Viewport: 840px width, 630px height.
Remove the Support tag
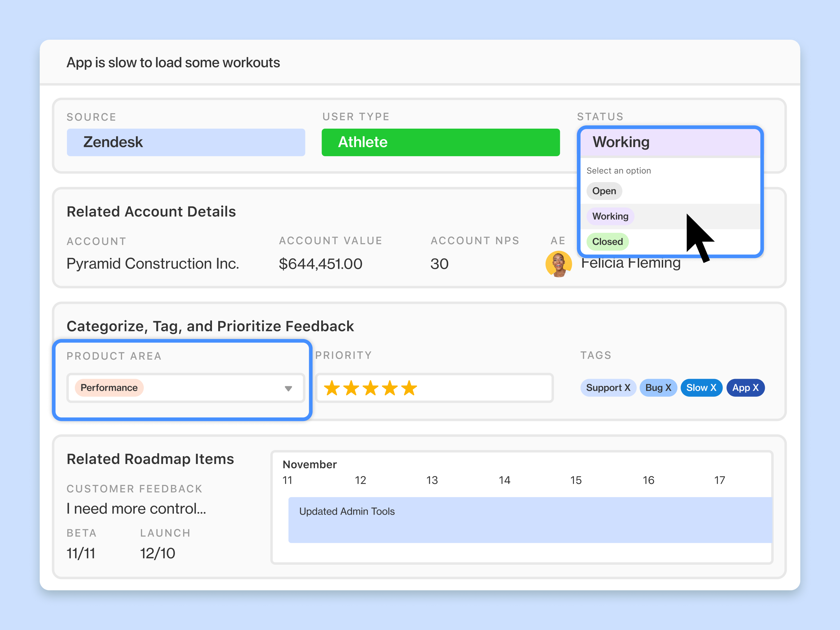point(627,388)
